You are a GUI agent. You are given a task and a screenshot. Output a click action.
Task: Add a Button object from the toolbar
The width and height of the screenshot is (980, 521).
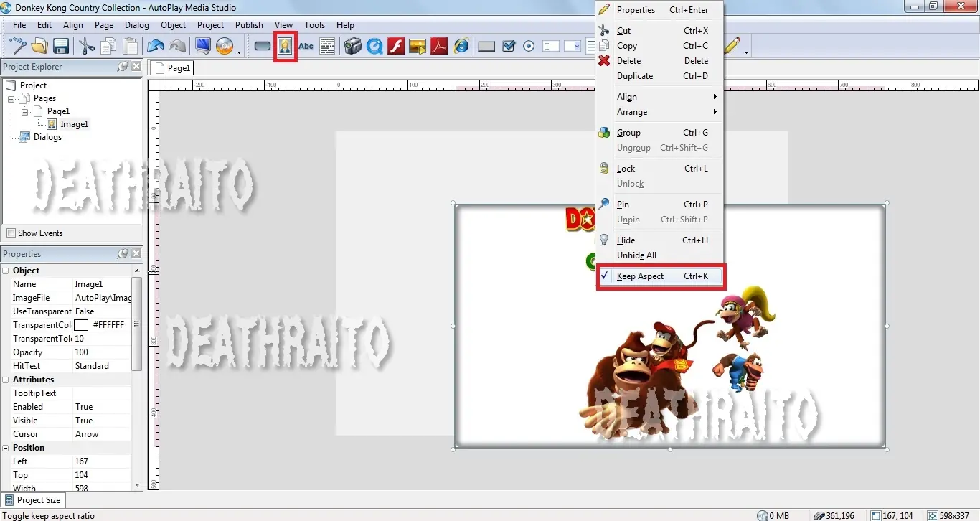pos(263,47)
